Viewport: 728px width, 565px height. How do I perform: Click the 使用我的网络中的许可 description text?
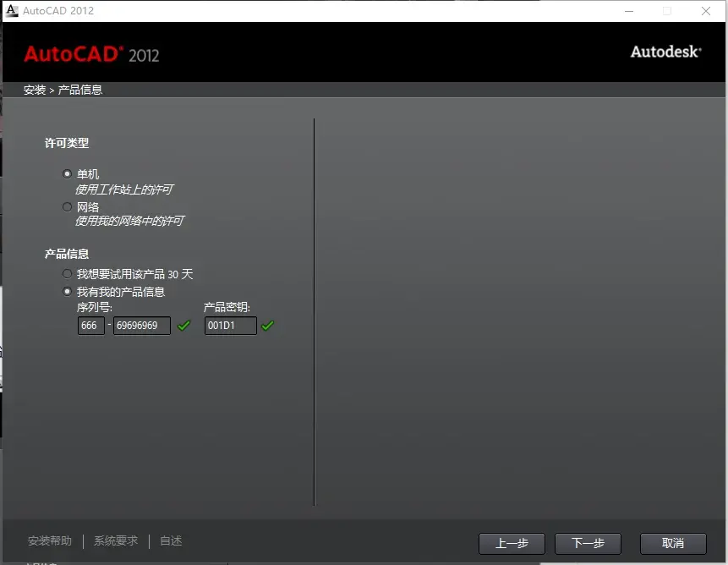tap(130, 221)
